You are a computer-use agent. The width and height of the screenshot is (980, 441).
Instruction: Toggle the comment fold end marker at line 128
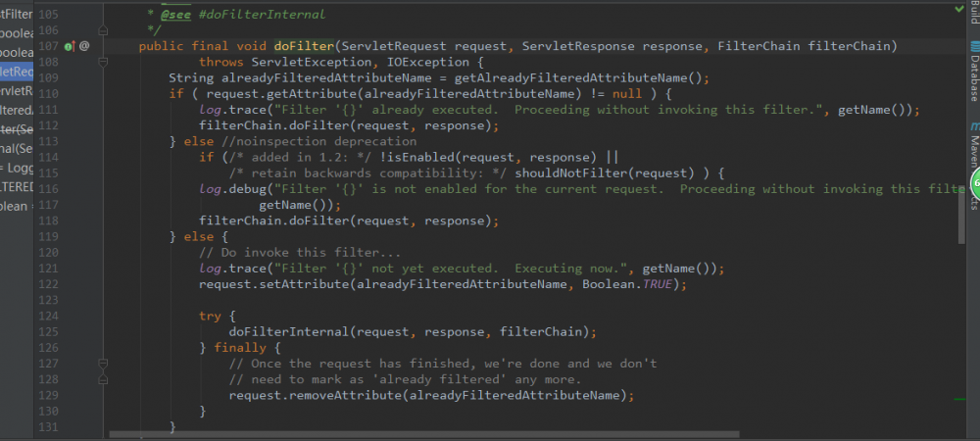click(103, 379)
